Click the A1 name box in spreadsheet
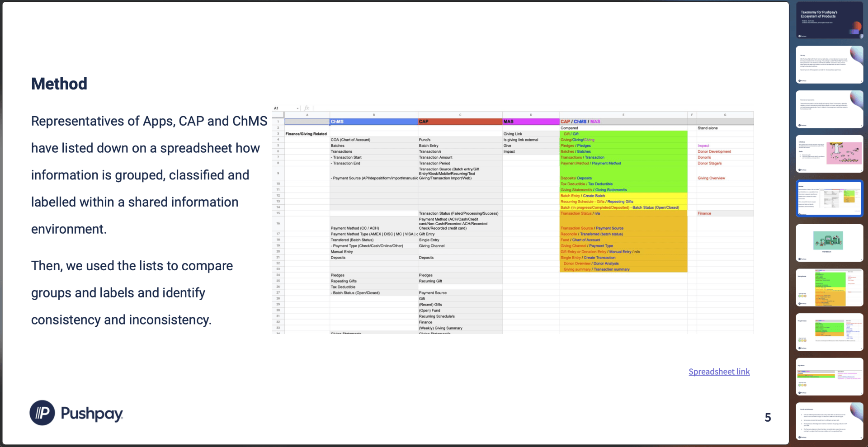868x447 pixels. tap(286, 108)
